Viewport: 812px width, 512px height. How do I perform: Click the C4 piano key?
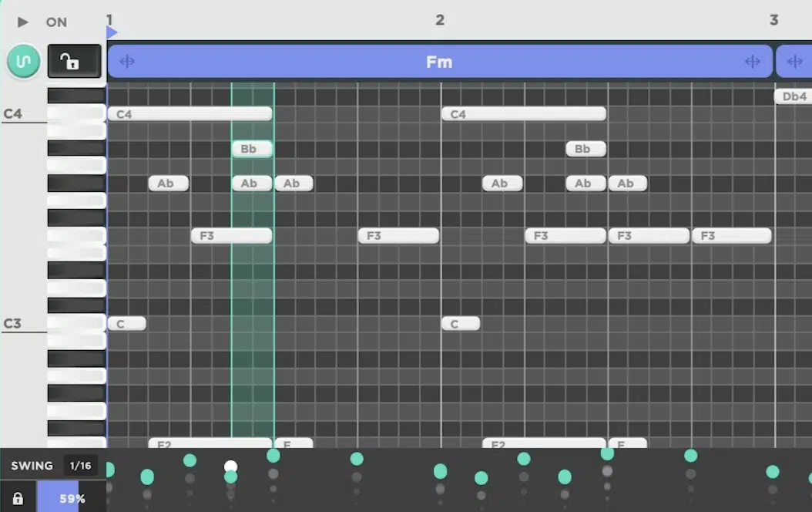tap(76, 113)
